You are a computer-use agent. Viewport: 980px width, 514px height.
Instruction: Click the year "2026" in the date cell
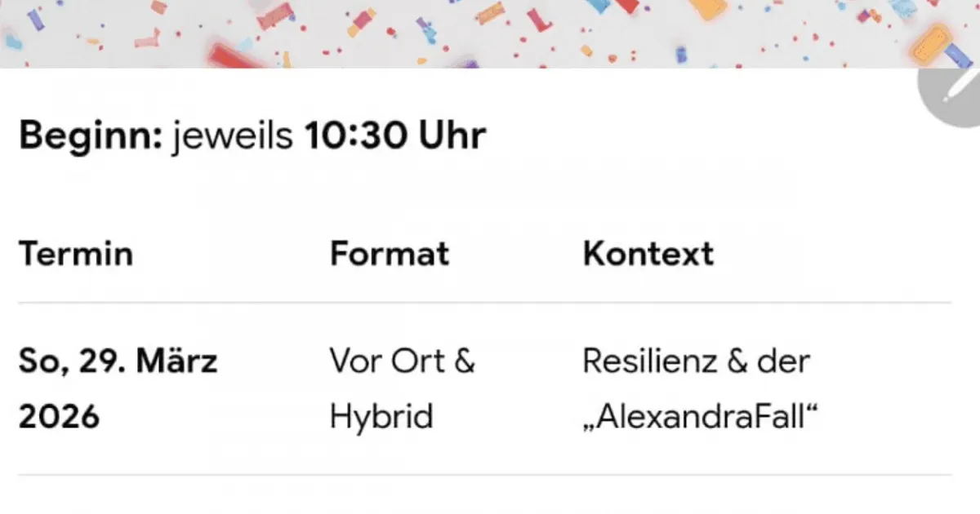click(59, 418)
